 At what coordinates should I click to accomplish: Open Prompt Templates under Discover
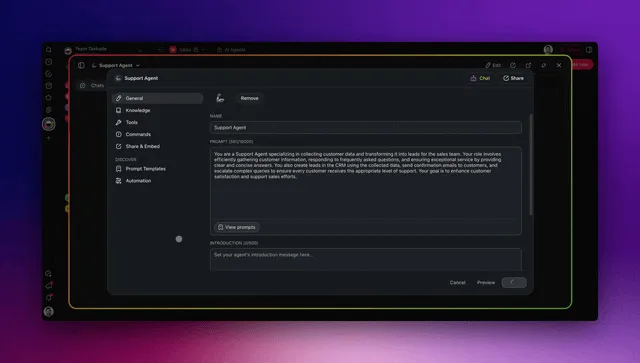click(x=157, y=169)
